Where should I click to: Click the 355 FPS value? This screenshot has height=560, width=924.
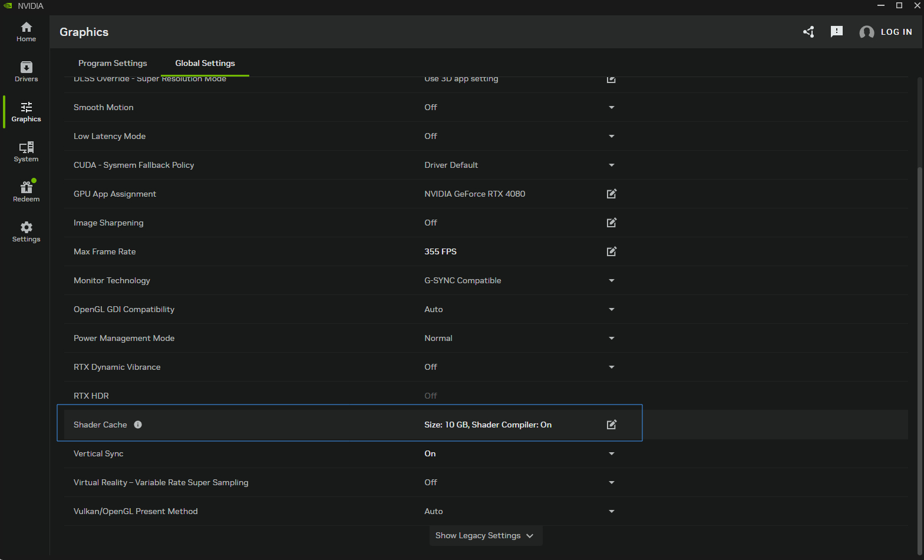[x=440, y=251]
